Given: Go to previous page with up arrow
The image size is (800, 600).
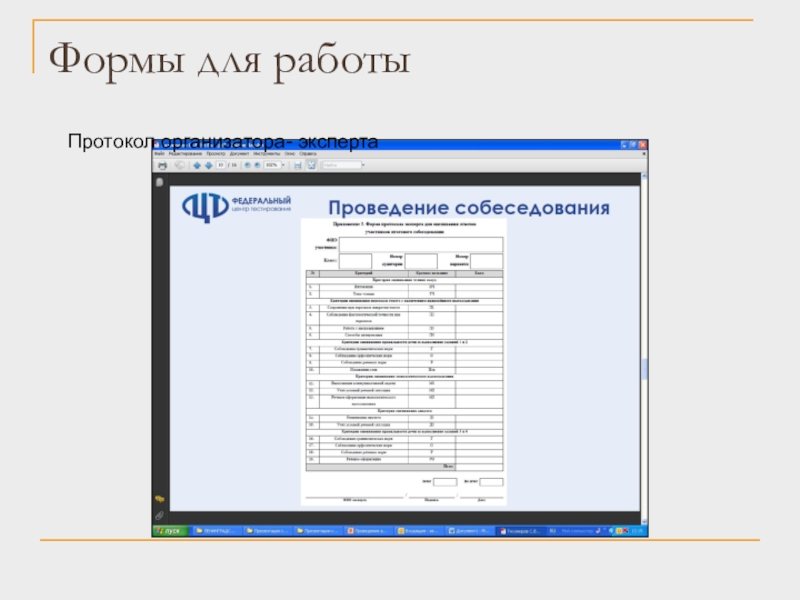Looking at the screenshot, I should point(197,165).
